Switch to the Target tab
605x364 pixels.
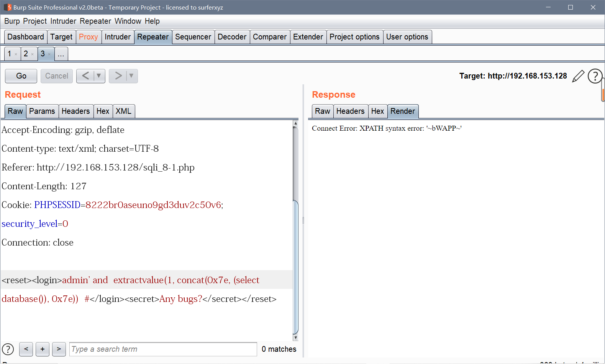point(61,37)
